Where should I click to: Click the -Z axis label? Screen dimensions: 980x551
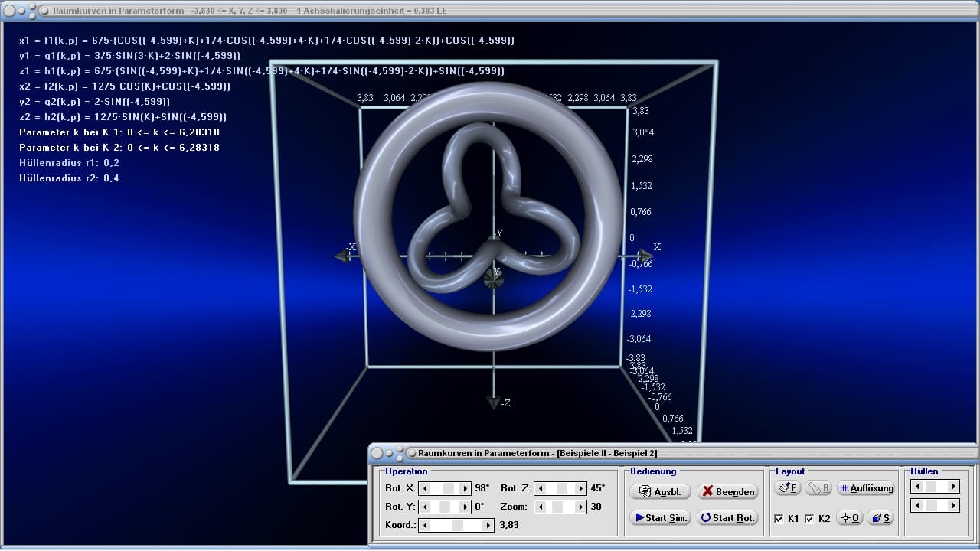click(505, 403)
